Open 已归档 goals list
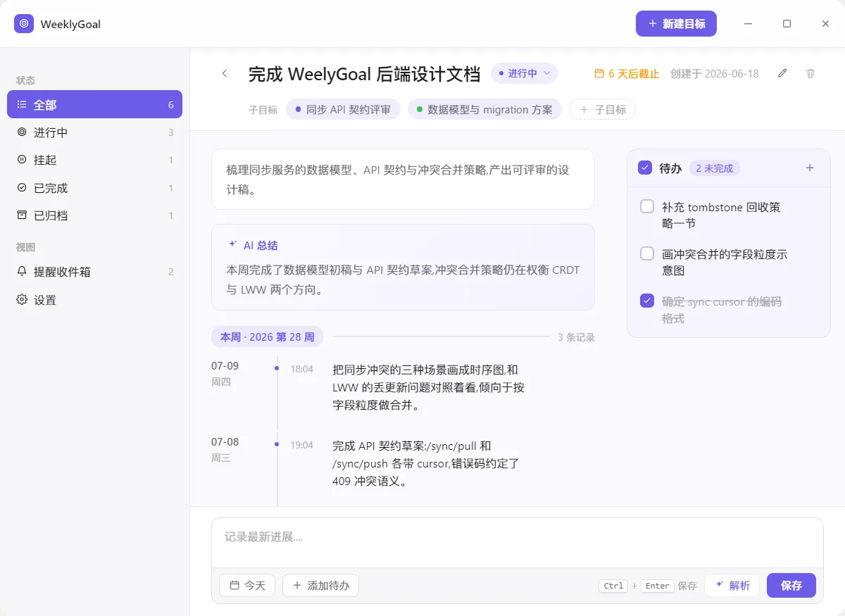Viewport: 845px width, 616px height. click(x=94, y=215)
